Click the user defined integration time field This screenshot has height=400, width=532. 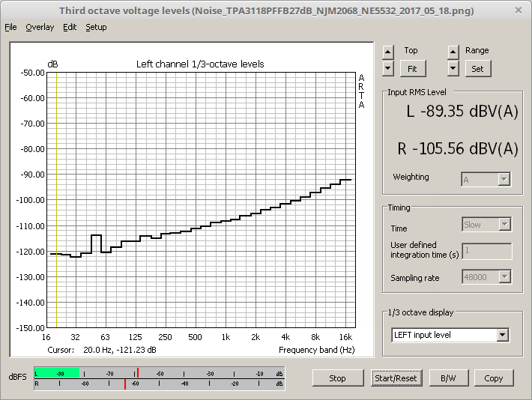coord(486,251)
